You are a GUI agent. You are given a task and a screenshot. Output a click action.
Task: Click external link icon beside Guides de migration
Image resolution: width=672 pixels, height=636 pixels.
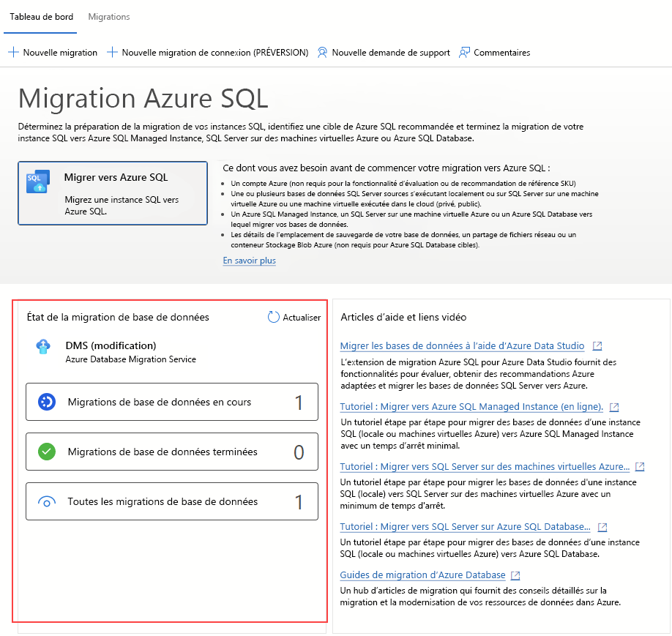coord(515,575)
